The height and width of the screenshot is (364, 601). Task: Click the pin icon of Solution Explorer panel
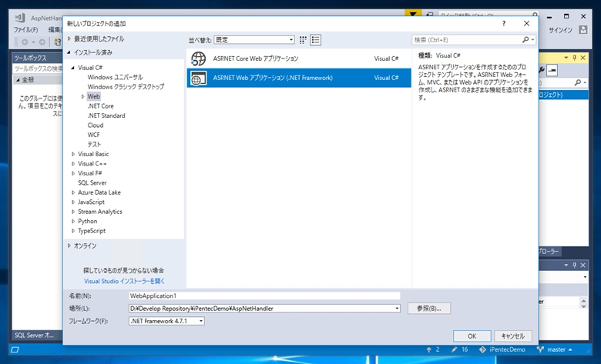point(574,58)
